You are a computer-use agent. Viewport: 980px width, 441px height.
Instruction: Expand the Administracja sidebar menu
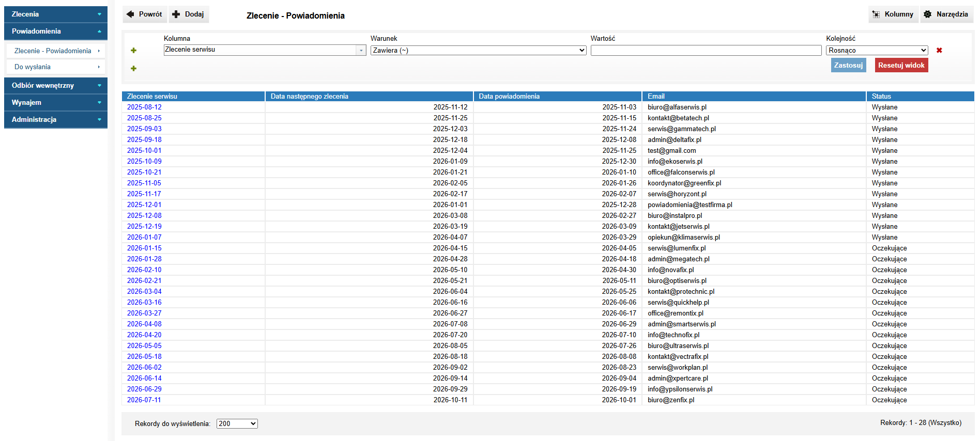pyautogui.click(x=56, y=120)
